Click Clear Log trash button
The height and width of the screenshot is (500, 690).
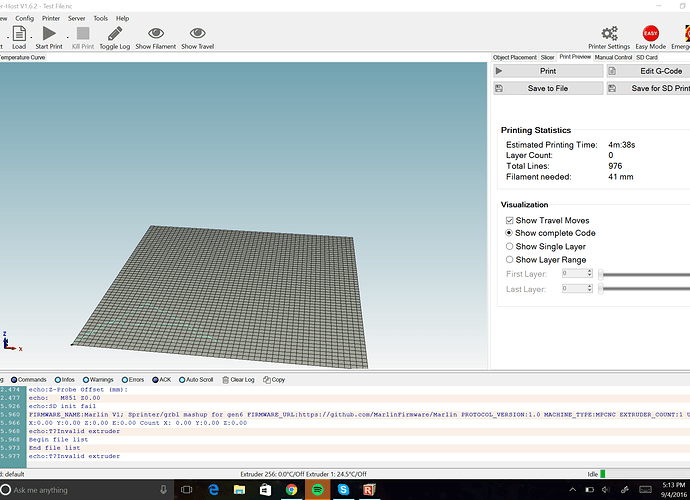coord(239,380)
